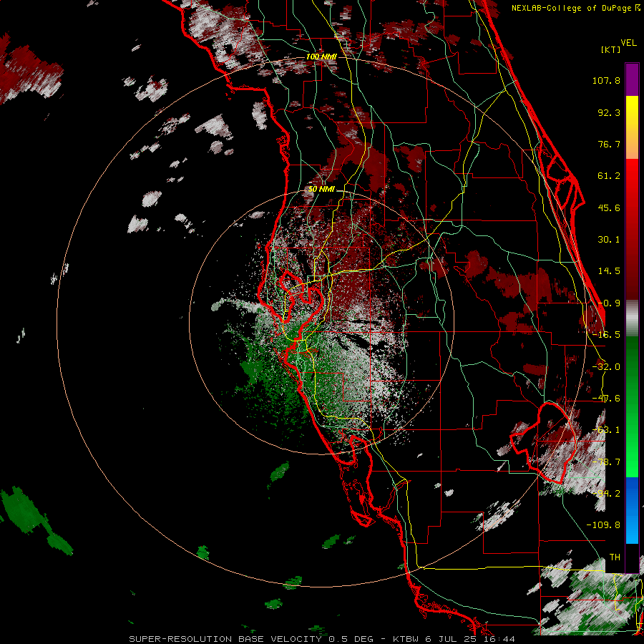Select the 14.5 velocity scale value
Screen dimensions: 644x644
[609, 271]
